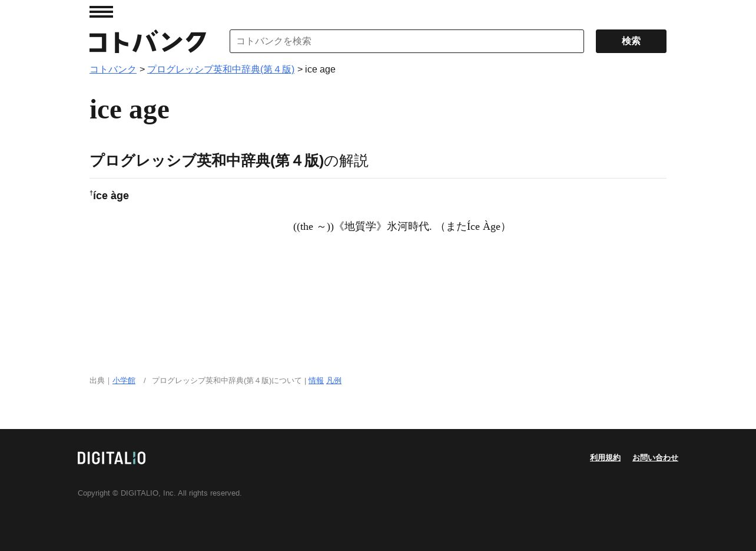
Task: Click the íce àge headword
Action: tap(110, 195)
